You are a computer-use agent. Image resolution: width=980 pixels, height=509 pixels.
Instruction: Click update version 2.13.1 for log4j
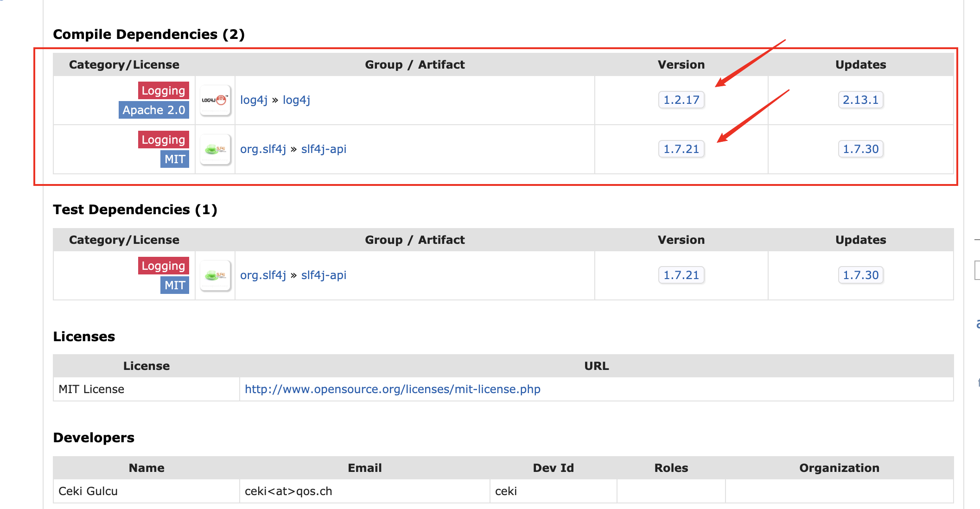[x=860, y=100]
